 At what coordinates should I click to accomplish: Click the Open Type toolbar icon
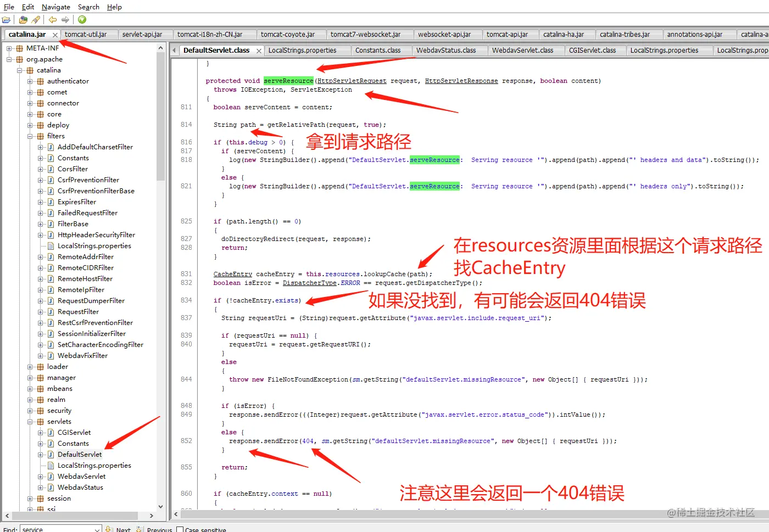coord(23,19)
